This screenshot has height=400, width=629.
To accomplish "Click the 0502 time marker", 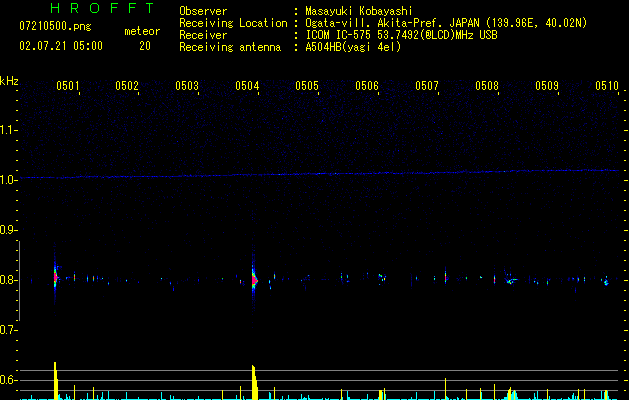I will (127, 86).
